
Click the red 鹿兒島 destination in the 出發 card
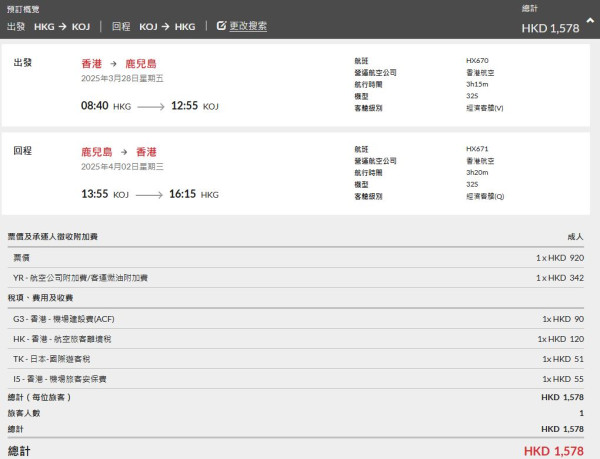point(141,63)
